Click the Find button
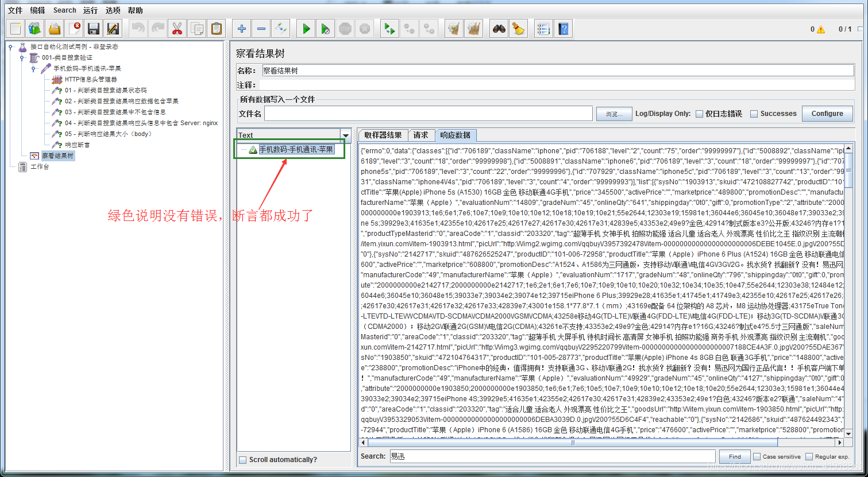This screenshot has width=868, height=477. (735, 457)
